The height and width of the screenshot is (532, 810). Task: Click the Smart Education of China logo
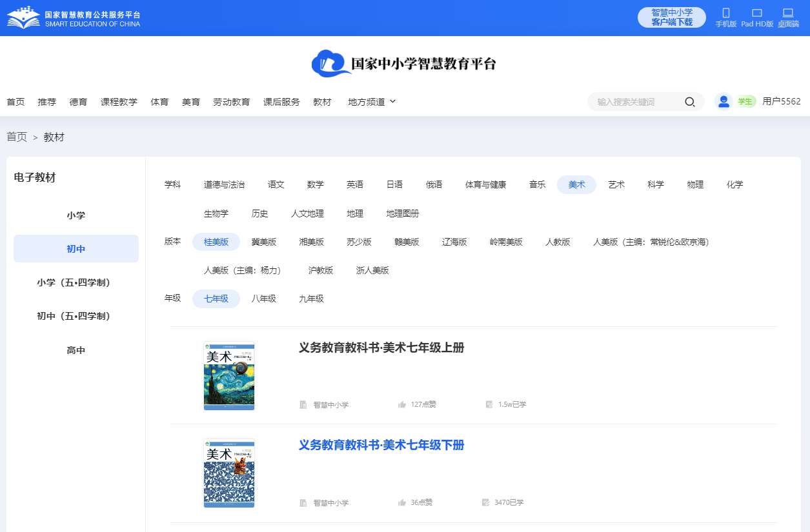pos(74,17)
